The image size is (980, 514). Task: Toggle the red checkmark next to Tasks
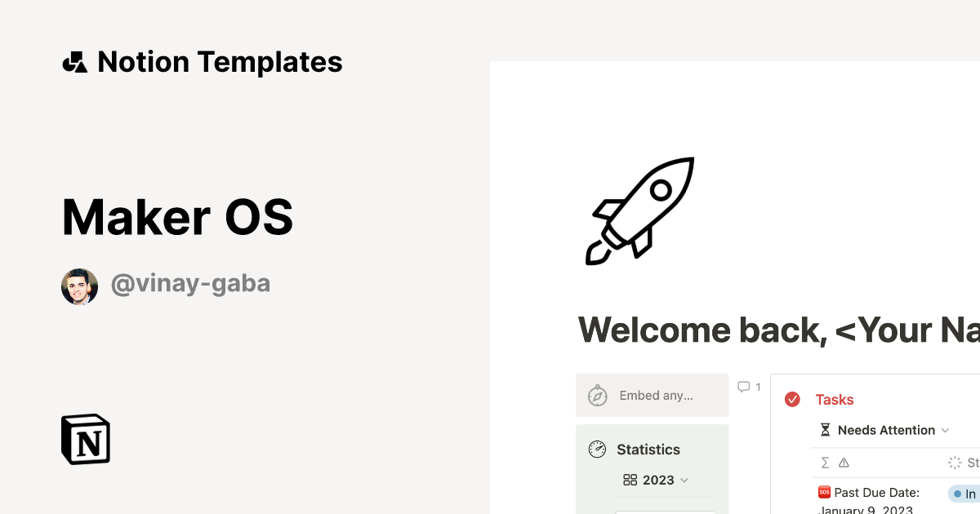pos(792,399)
